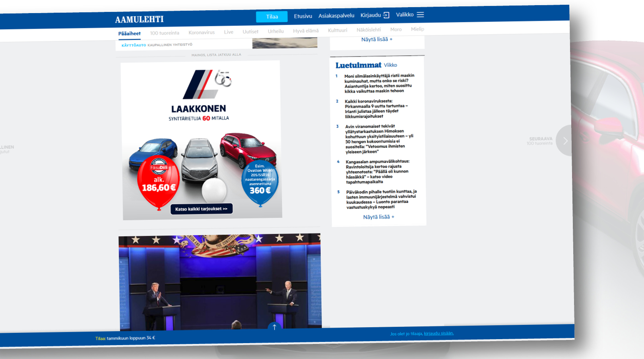Screen dimensions: 644x359
Task: Click kirjaudu sisään link in bottom bar
Action: 439,333
